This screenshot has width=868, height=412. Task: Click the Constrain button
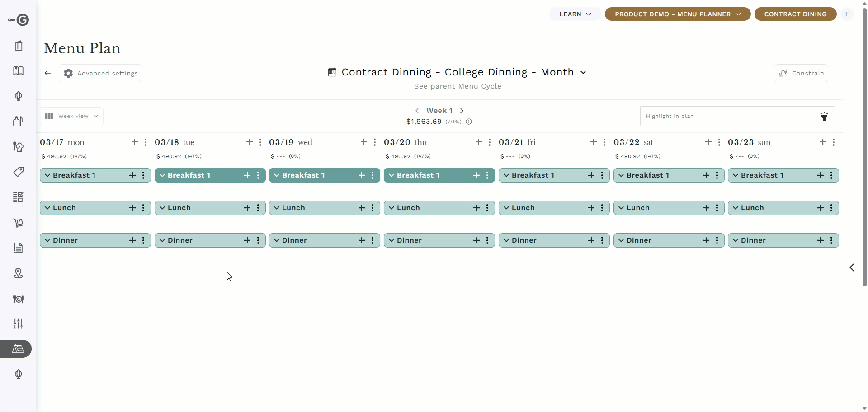click(x=801, y=73)
